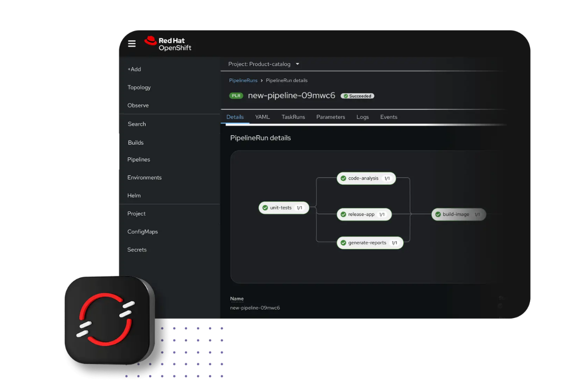Click the Logs tab for run output
The image size is (588, 392).
(x=363, y=117)
